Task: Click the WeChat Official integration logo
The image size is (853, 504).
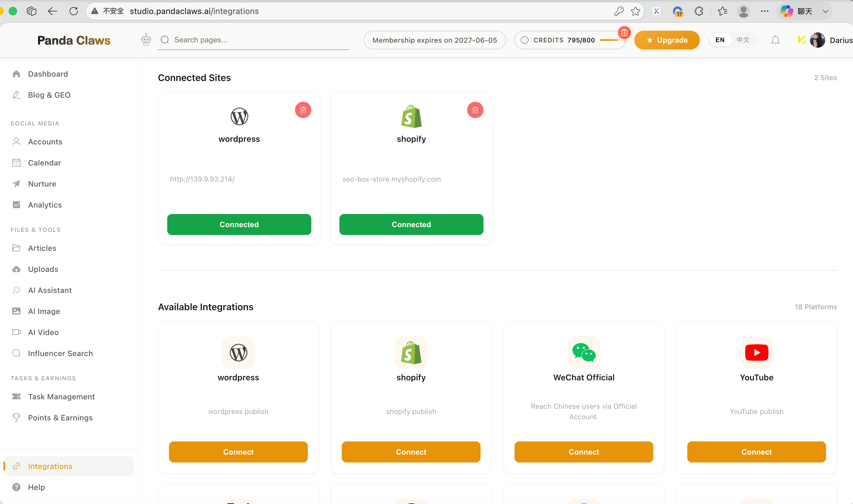Action: tap(584, 353)
